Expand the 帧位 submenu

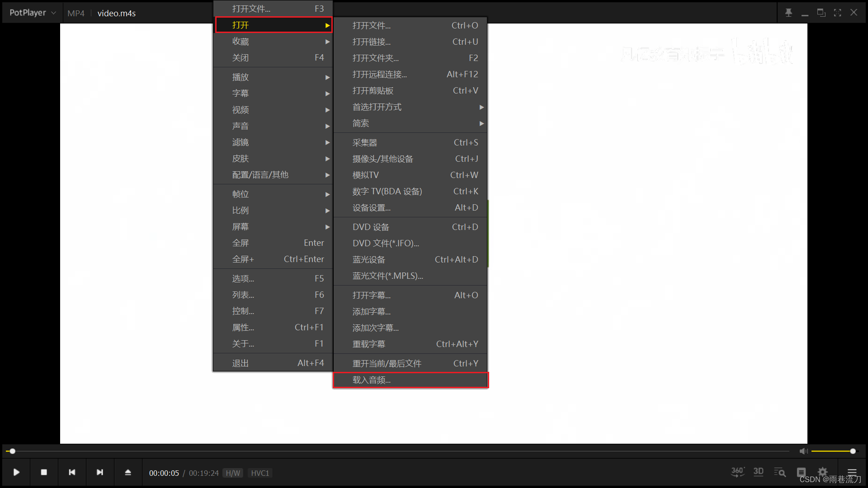[274, 194]
